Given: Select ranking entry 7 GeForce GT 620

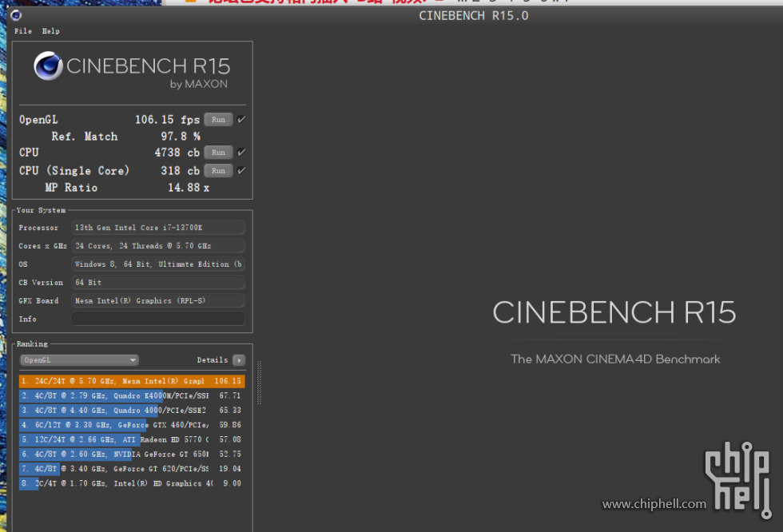Looking at the screenshot, I should tap(132, 469).
